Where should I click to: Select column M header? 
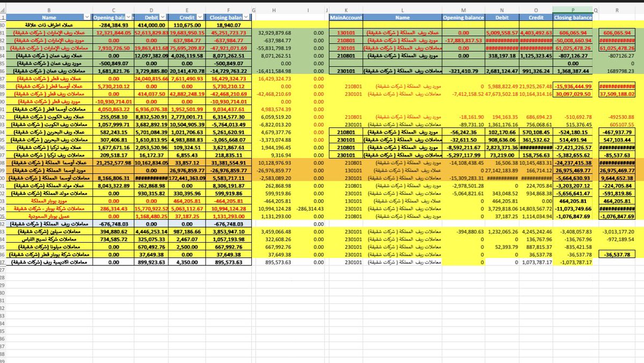coord(464,10)
